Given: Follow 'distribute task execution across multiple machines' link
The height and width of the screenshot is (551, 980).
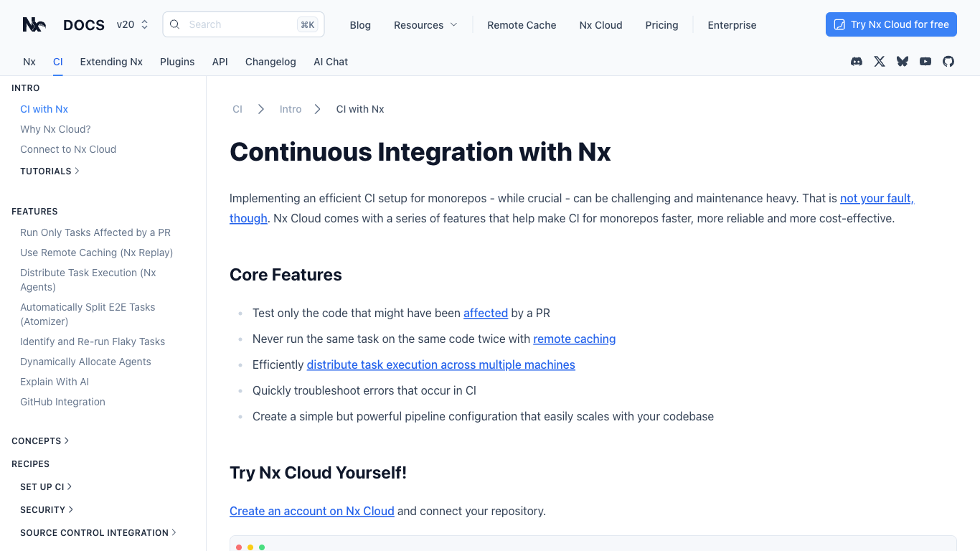Looking at the screenshot, I should pyautogui.click(x=441, y=364).
